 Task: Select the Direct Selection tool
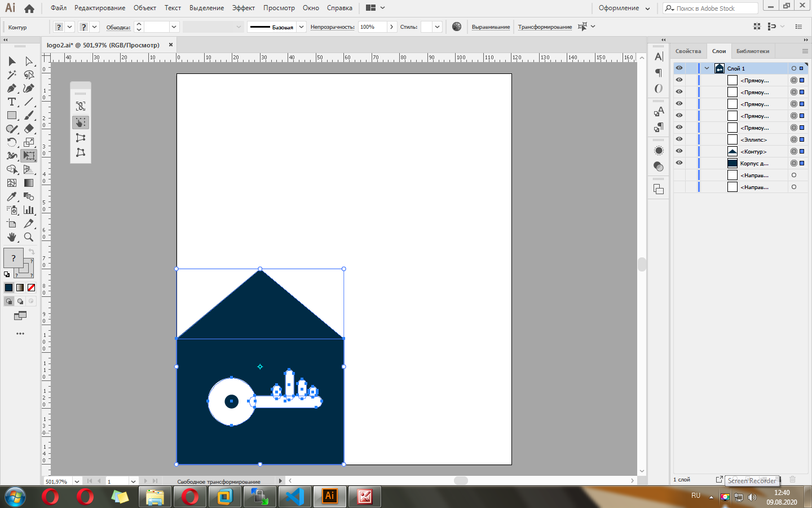[29, 61]
